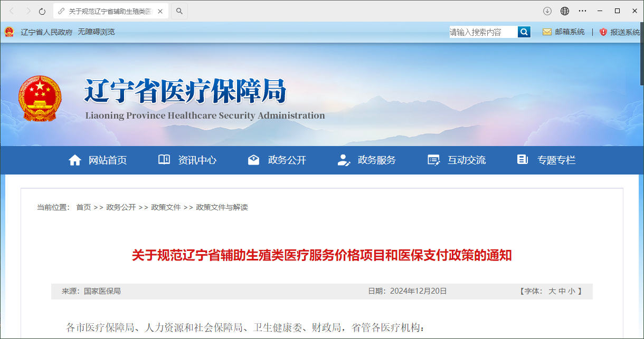
Task: Open the 资讯中心 navigation menu
Action: 187,160
